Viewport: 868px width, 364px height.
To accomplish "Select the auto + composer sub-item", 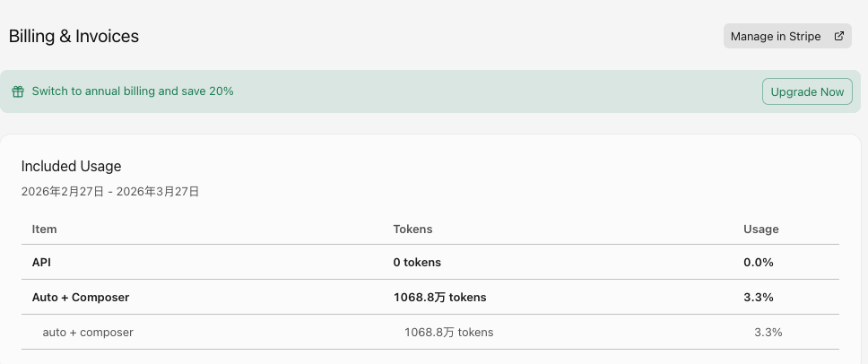I will pos(88,333).
